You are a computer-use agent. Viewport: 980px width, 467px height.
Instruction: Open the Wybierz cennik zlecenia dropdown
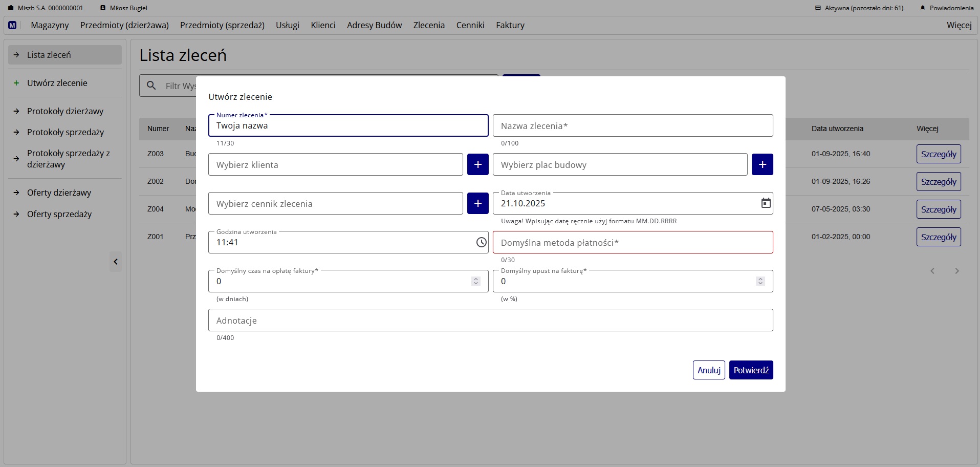[x=335, y=204]
